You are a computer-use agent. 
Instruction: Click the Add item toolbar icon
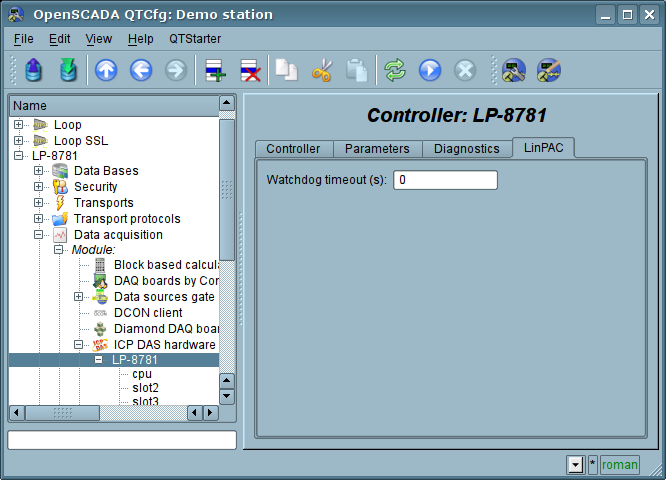[214, 70]
